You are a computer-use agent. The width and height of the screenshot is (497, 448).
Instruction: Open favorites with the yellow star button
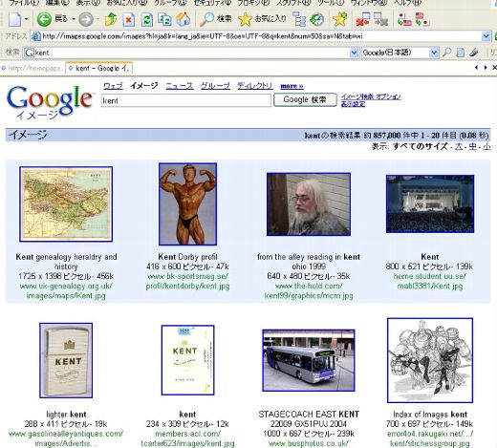262,19
